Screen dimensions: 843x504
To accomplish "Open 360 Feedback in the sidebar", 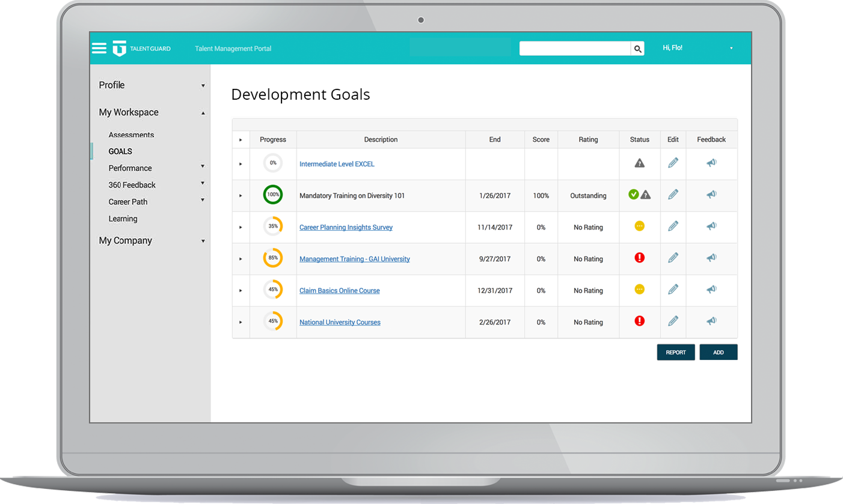I will point(132,185).
